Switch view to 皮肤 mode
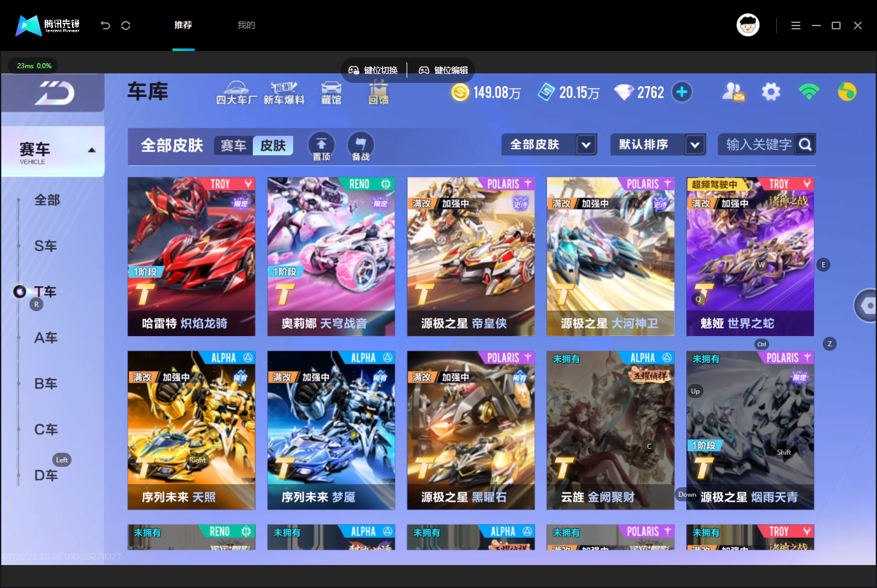Viewport: 877px width, 588px height. click(x=273, y=145)
